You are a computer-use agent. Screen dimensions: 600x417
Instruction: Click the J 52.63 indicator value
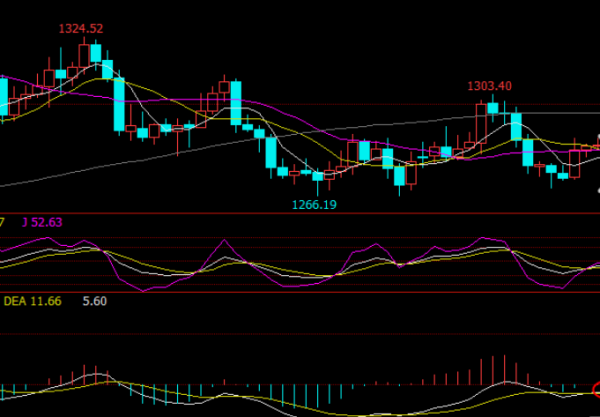click(42, 221)
